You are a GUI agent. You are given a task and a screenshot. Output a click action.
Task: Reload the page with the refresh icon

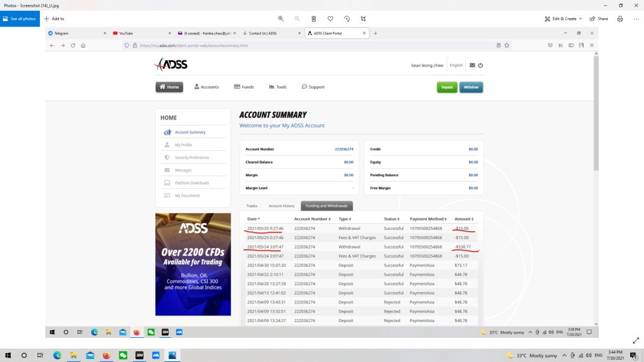[72, 46]
